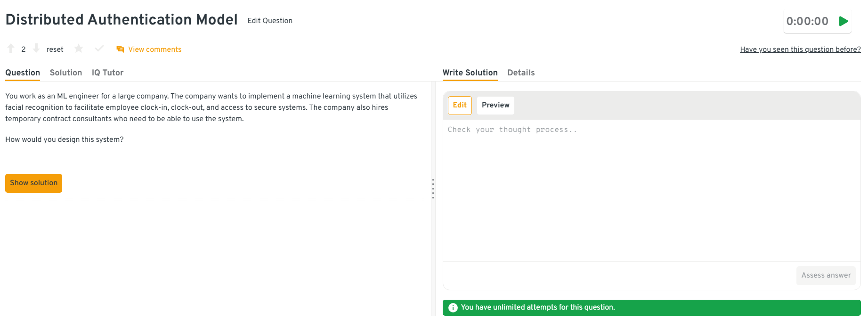Screen dimensions: 868x328
Task: Open the IQ Tutor tab
Action: [107, 73]
